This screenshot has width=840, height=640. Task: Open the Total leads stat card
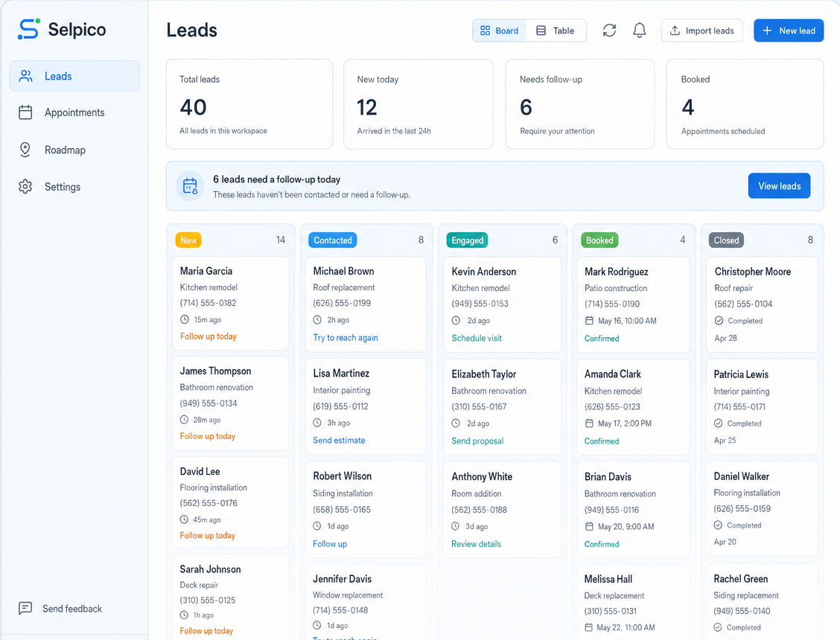click(x=249, y=104)
